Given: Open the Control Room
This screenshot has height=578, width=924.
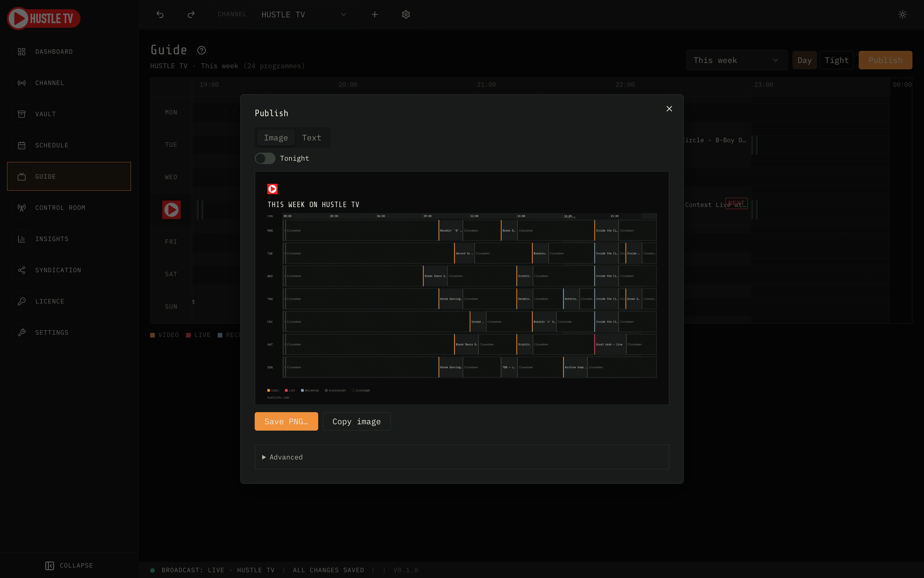Looking at the screenshot, I should pos(69,208).
